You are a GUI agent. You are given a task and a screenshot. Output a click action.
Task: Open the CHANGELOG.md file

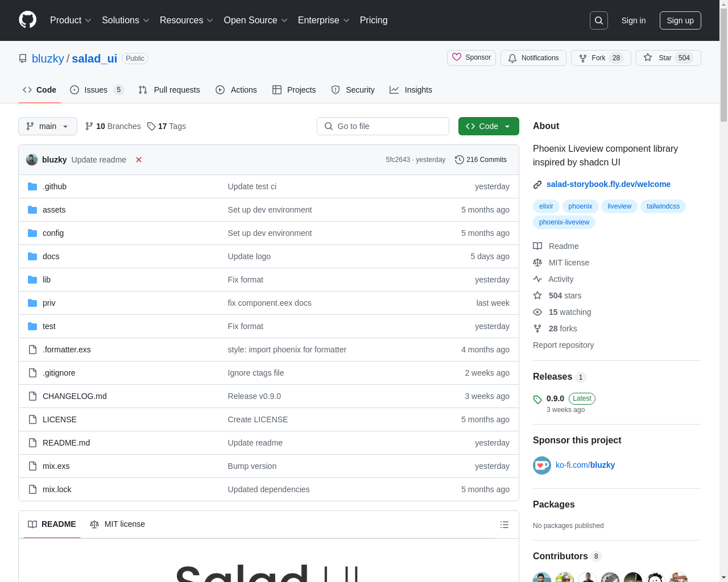pyautogui.click(x=75, y=396)
